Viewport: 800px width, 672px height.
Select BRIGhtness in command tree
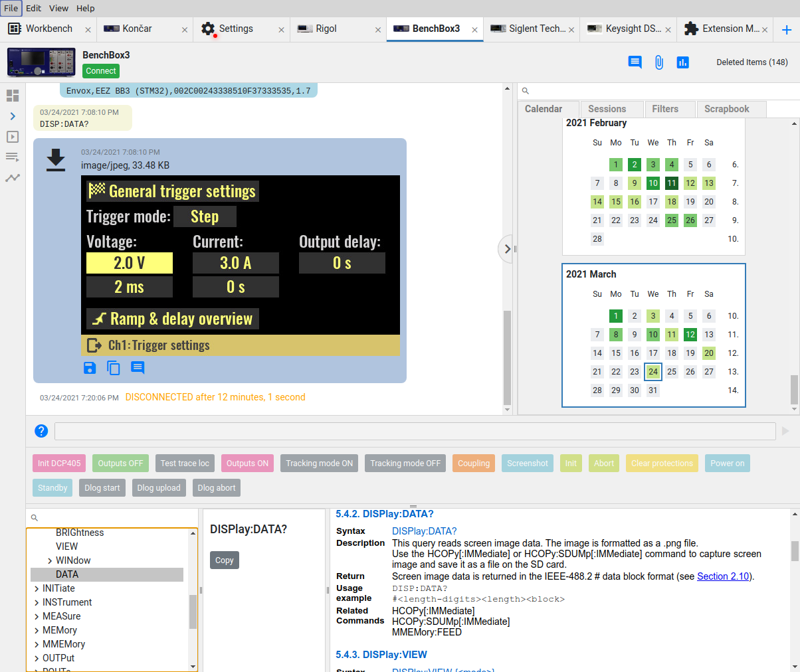[80, 533]
